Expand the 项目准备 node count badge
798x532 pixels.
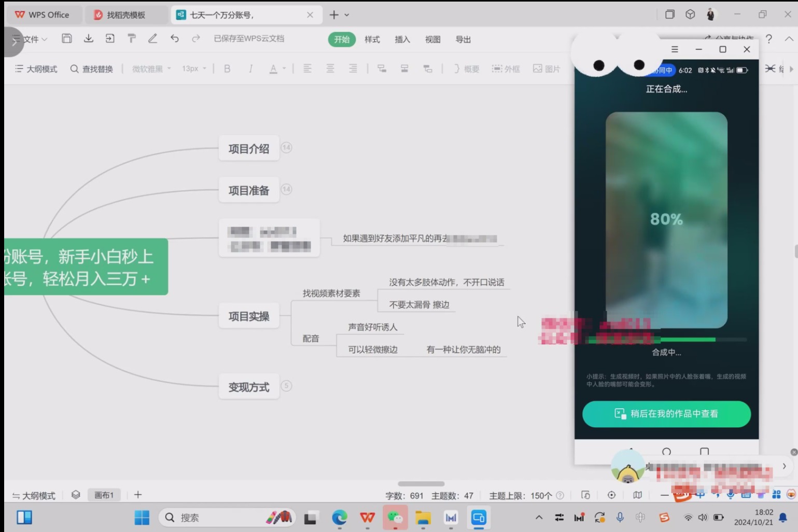coord(286,189)
